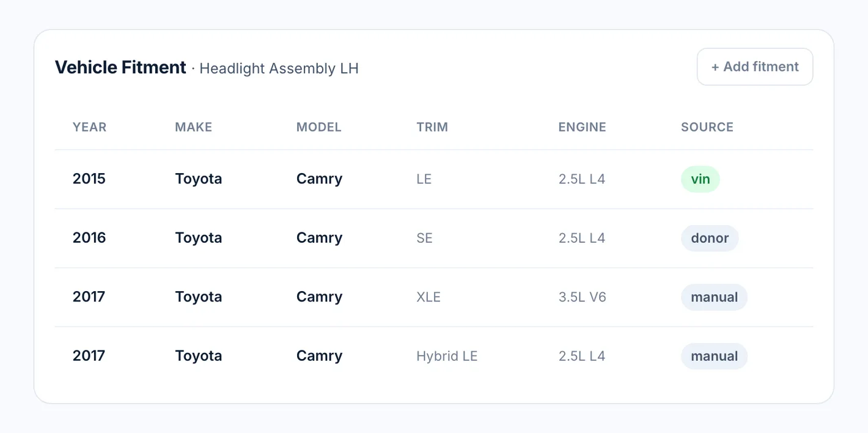This screenshot has height=433, width=868.
Task: Sort by the TRIM column header
Action: pyautogui.click(x=432, y=127)
